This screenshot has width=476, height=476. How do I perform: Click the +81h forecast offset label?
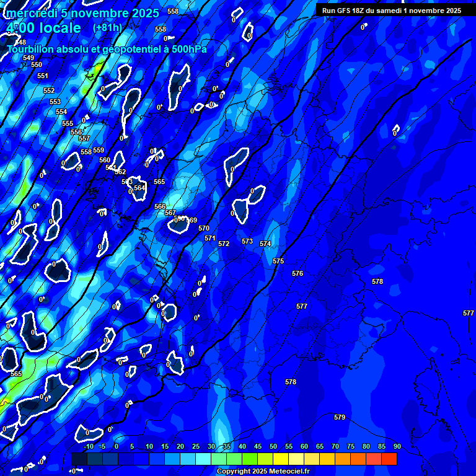(x=107, y=28)
